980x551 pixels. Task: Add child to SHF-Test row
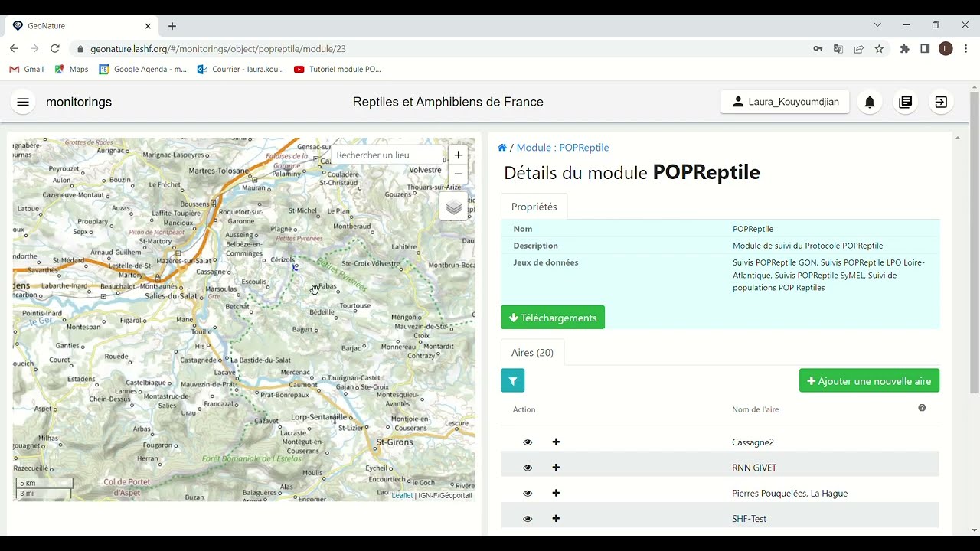click(x=556, y=519)
